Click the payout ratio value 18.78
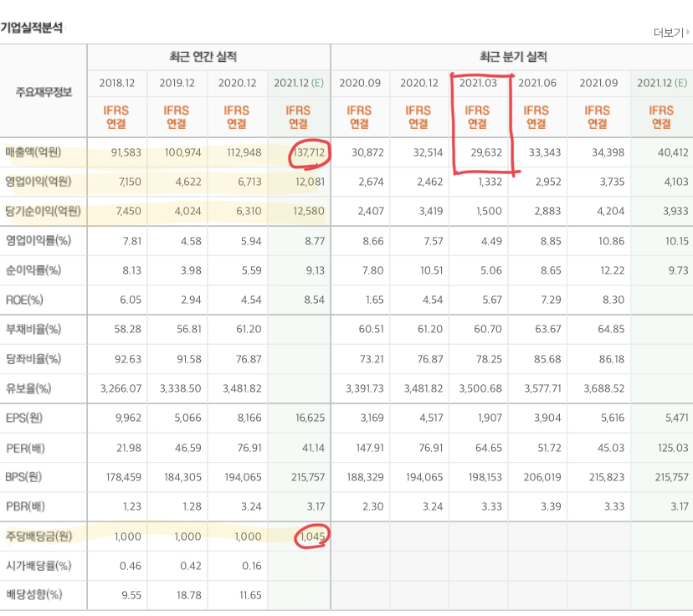The width and height of the screenshot is (693, 616). [188, 595]
